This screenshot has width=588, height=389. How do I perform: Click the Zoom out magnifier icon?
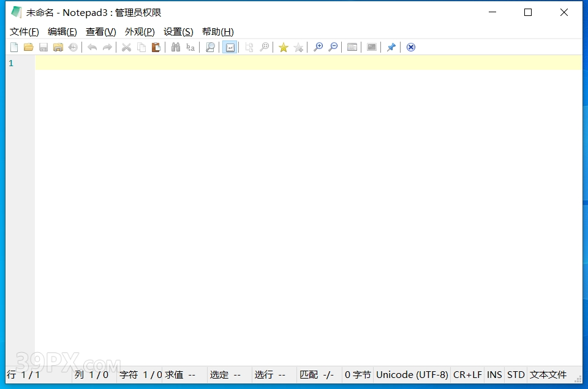[x=333, y=47]
